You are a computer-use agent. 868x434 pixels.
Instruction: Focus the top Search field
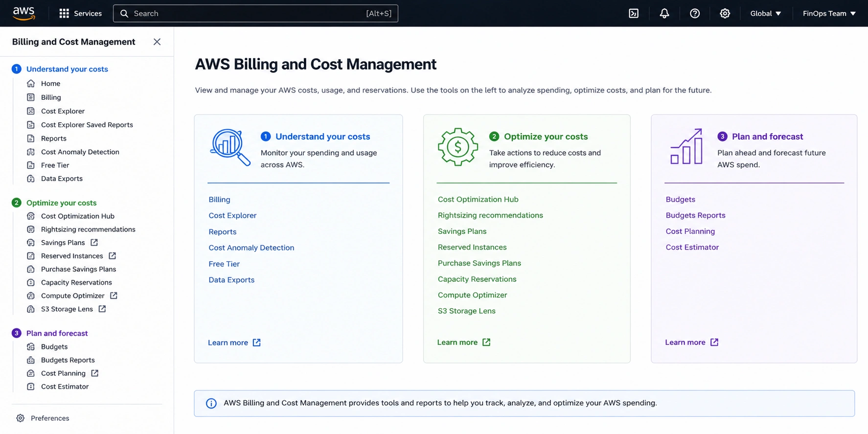pyautogui.click(x=255, y=13)
